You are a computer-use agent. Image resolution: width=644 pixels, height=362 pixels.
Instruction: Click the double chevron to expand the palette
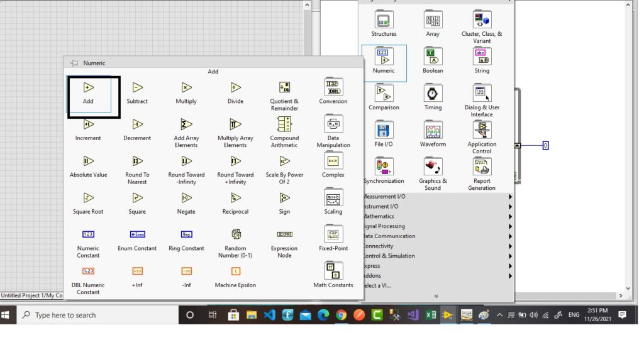click(x=435, y=295)
